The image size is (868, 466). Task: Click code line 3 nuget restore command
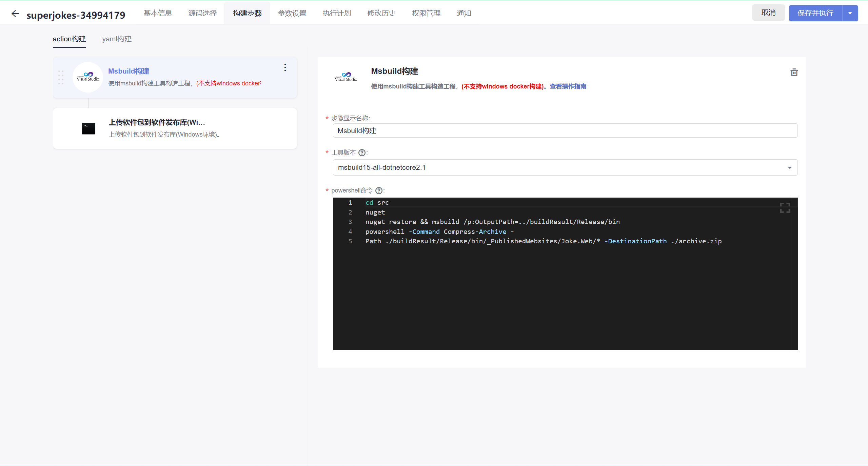tap(492, 222)
